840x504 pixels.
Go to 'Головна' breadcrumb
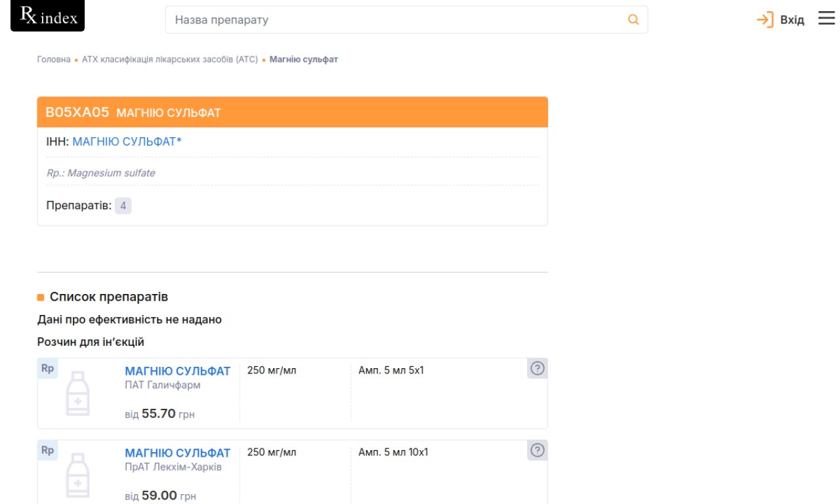click(x=54, y=59)
